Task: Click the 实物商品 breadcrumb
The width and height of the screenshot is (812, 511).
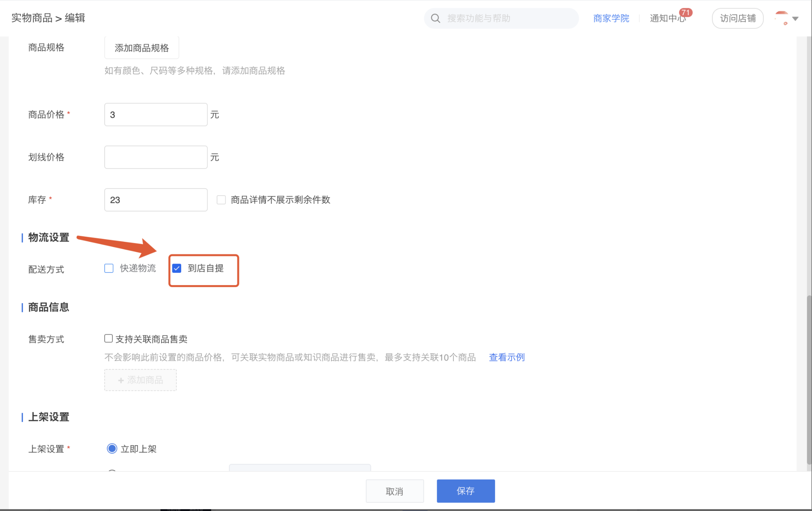Action: pos(32,18)
